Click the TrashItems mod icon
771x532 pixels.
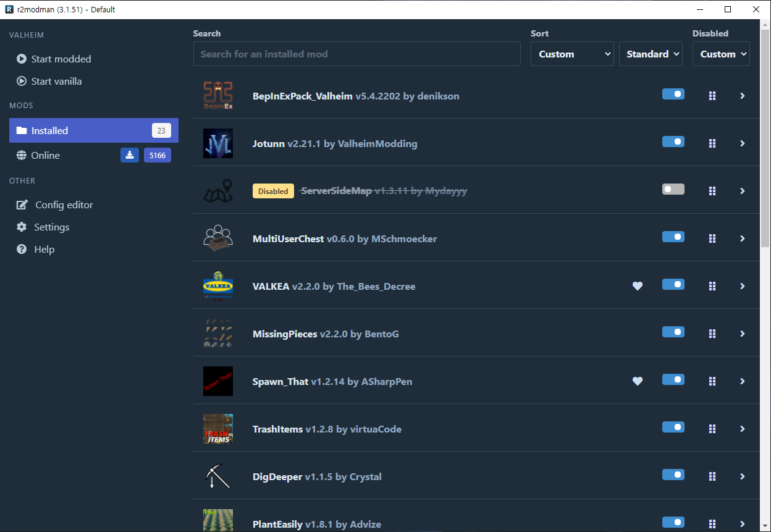[218, 429]
